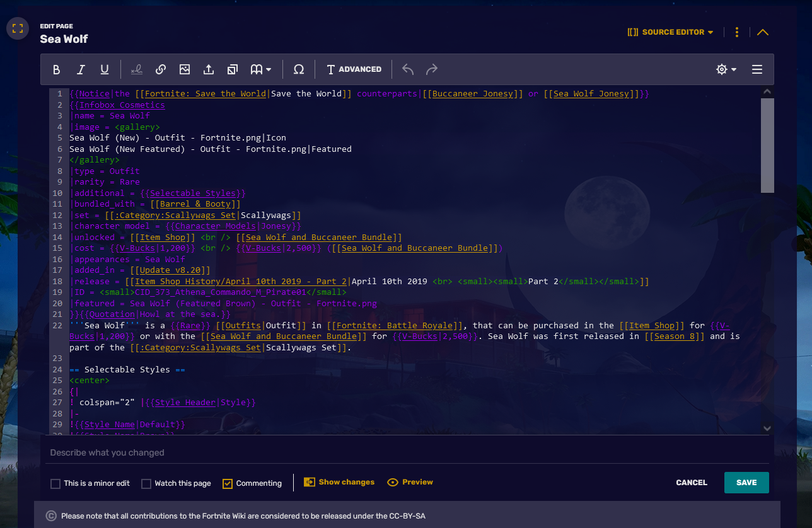This screenshot has width=812, height=528.
Task: Click the scrollbar down arrow
Action: click(767, 428)
